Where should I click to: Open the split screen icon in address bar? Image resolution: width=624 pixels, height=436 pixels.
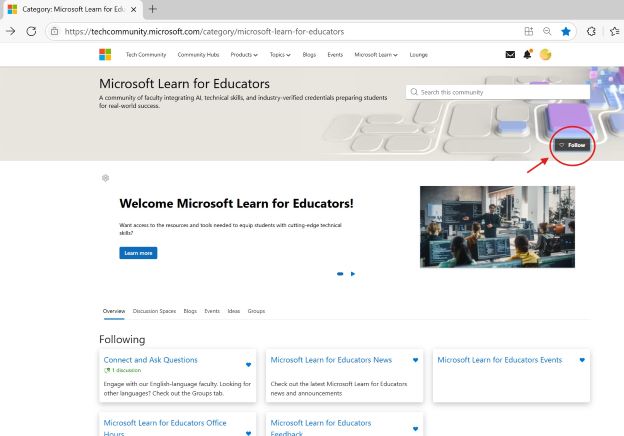(528, 31)
